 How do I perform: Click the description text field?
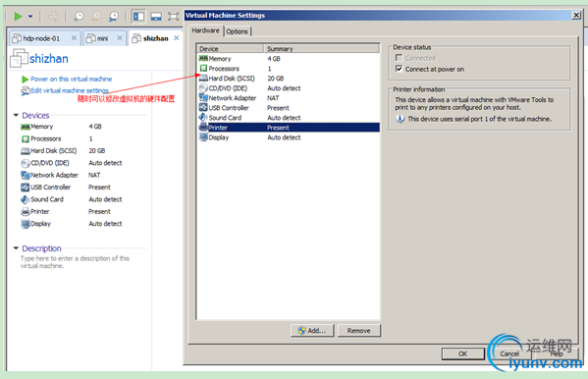[x=75, y=262]
